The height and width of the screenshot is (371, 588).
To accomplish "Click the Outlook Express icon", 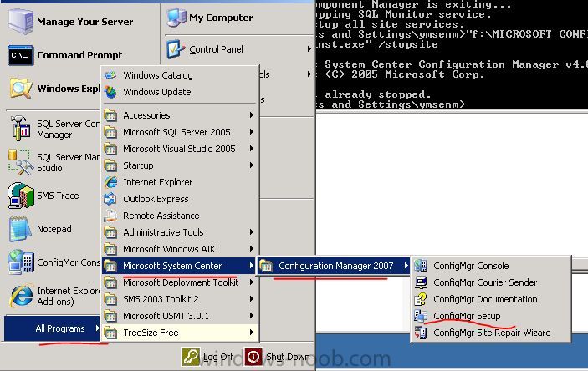I will [x=110, y=199].
